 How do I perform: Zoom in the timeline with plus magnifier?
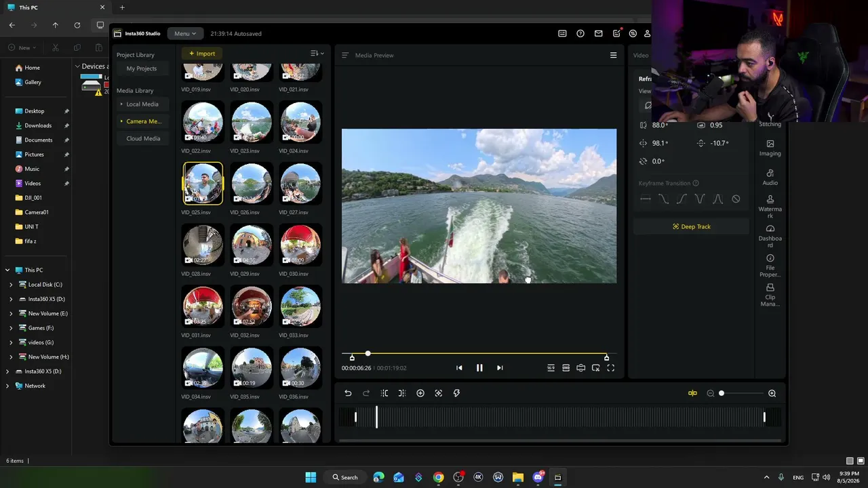pyautogui.click(x=772, y=393)
